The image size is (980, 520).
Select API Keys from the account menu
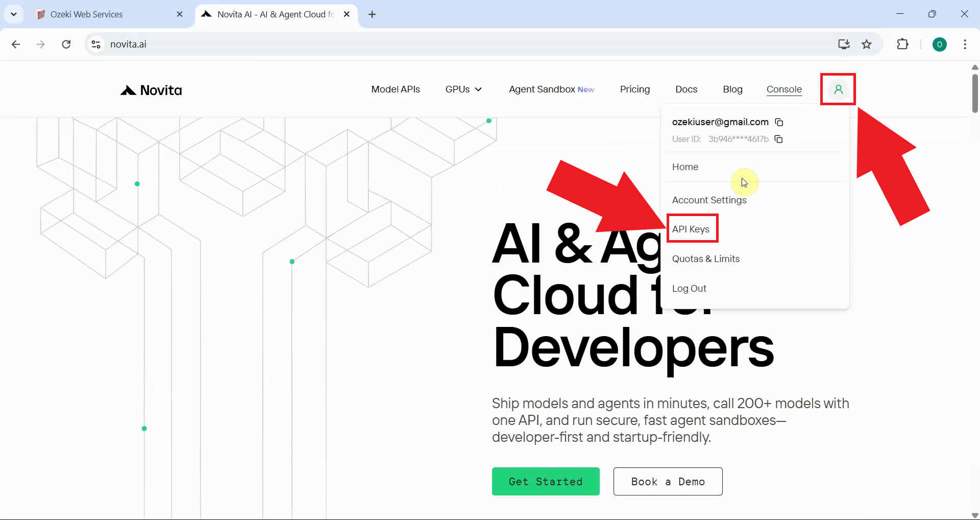[691, 229]
